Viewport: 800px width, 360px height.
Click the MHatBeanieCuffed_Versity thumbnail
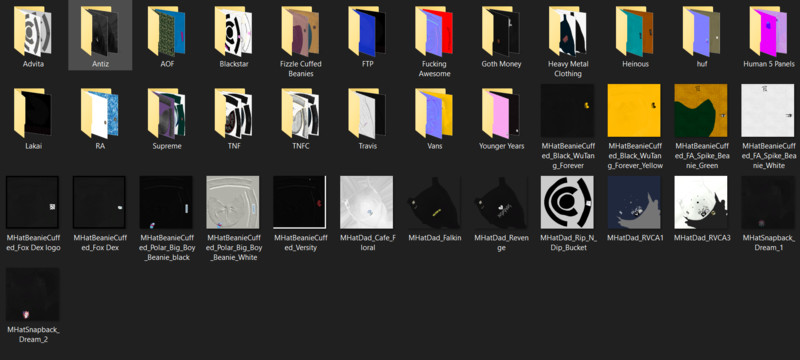300,202
